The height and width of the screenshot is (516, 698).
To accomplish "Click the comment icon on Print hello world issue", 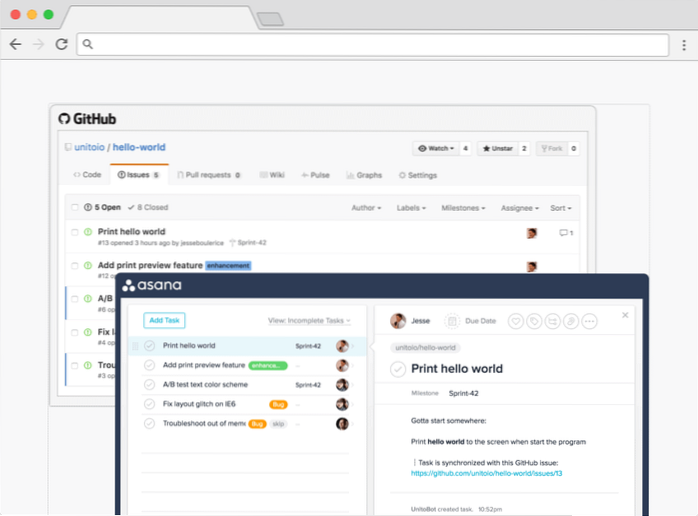I will tap(565, 233).
